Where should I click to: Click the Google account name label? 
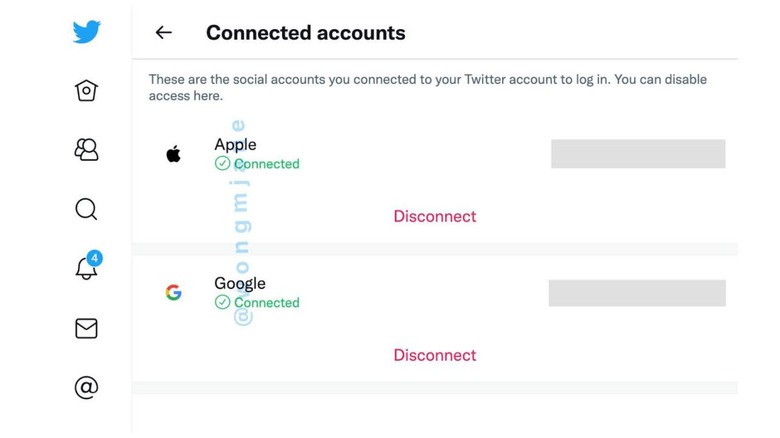tap(240, 283)
